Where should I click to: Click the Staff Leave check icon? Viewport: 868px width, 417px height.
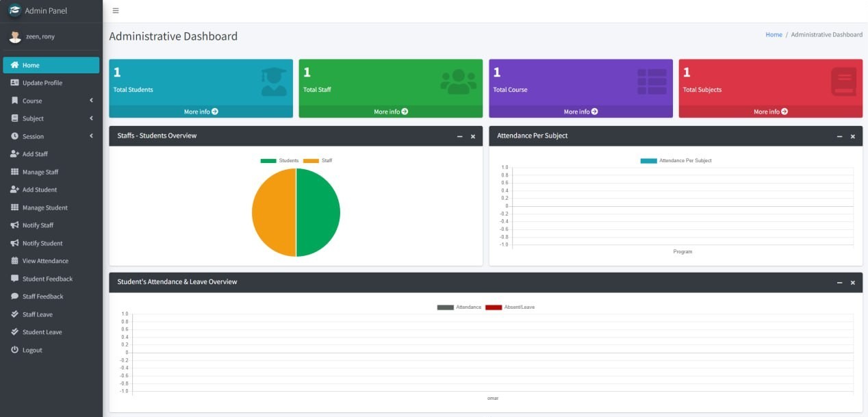coord(14,314)
